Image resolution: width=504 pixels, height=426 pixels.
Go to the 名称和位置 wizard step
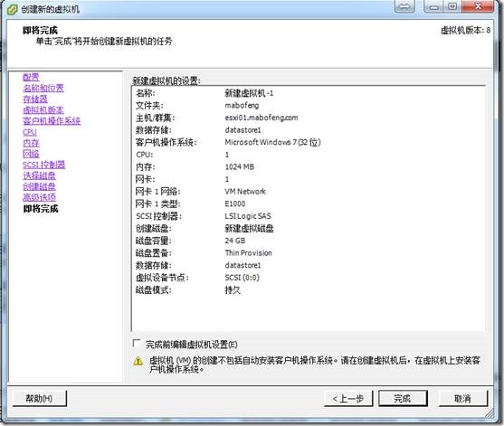click(43, 88)
